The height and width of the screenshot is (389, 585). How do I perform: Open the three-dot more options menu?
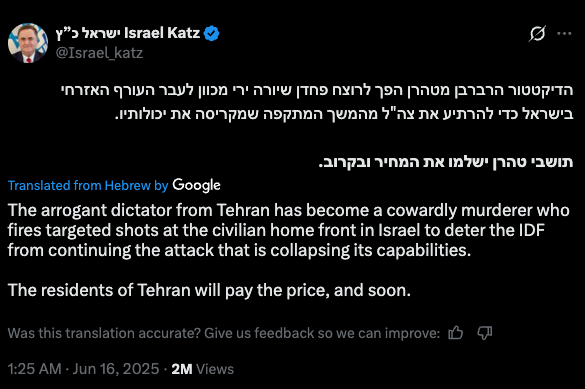[x=564, y=34]
